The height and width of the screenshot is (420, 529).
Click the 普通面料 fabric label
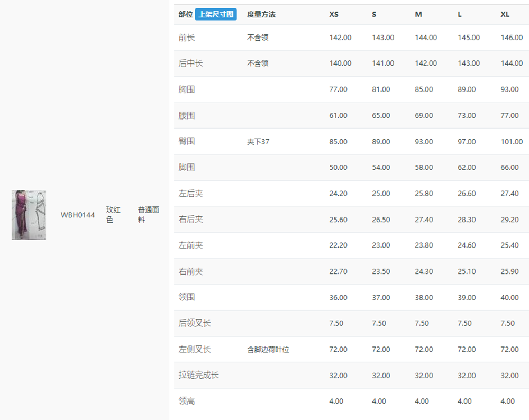coord(149,215)
